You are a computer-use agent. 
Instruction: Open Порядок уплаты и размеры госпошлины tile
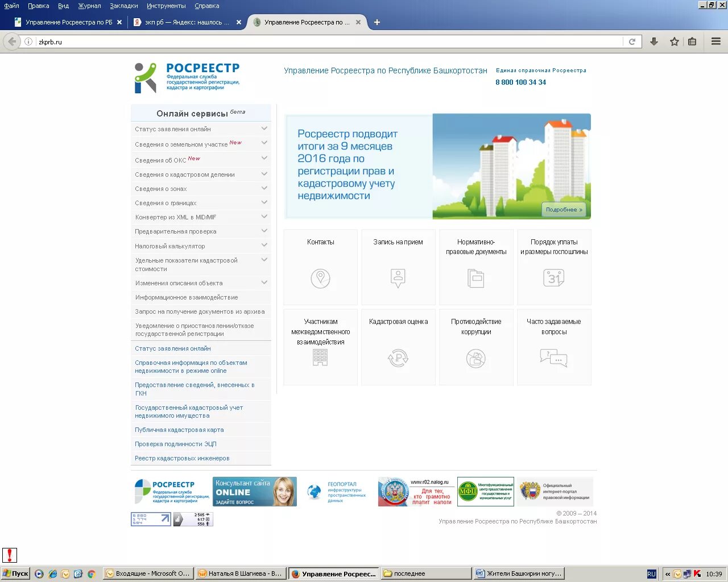(x=554, y=267)
